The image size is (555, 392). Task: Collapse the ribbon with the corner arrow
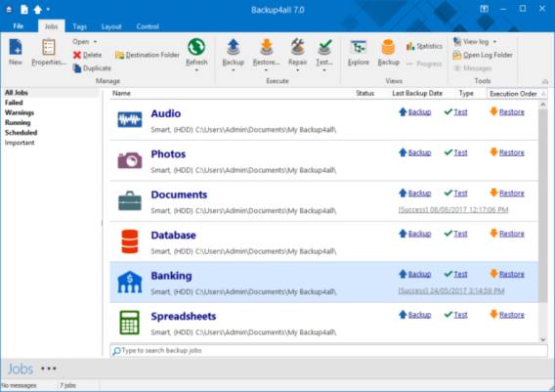pyautogui.click(x=545, y=81)
